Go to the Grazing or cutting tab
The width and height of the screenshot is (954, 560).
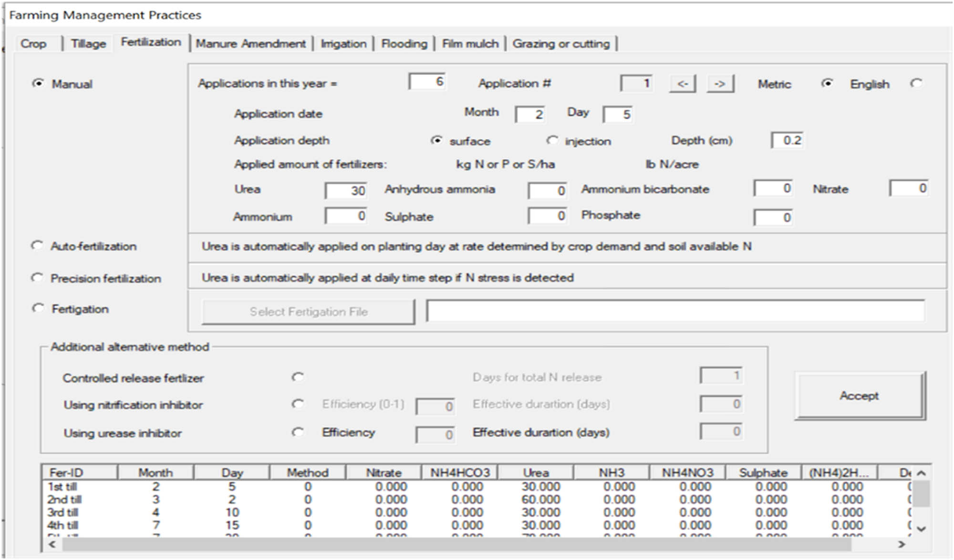(561, 44)
